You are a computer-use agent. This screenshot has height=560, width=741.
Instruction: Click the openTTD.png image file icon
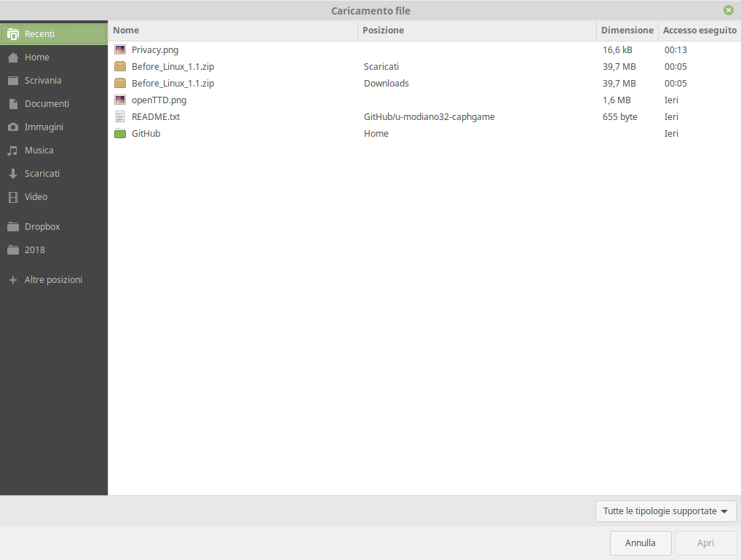tap(120, 100)
